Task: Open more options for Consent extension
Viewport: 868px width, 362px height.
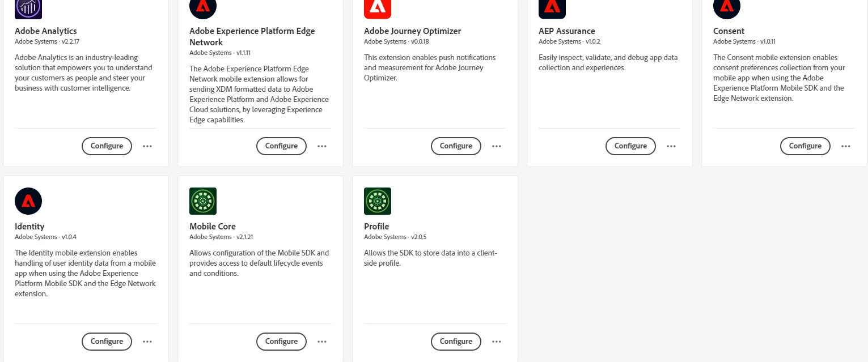Action: pos(846,146)
